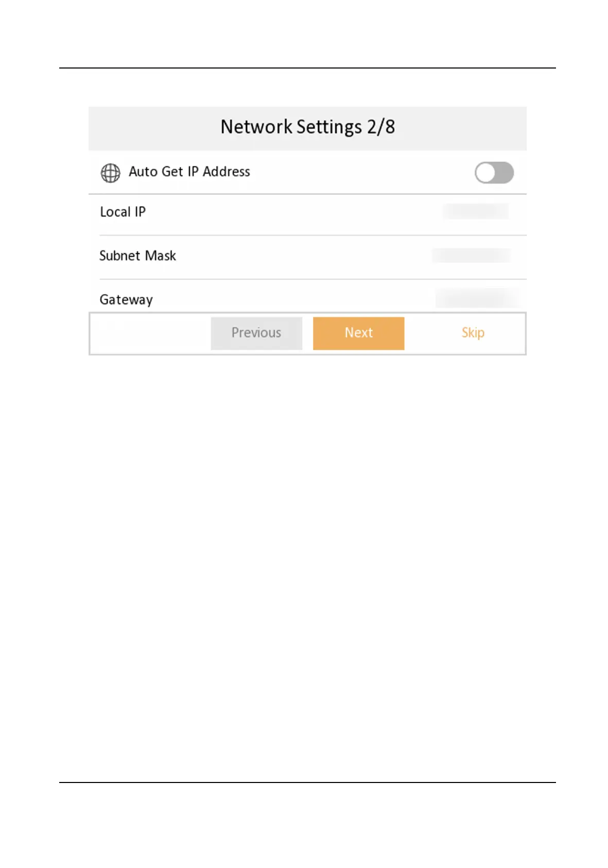Click the grey track of the IP toggle
The image size is (608, 868).
pyautogui.click(x=505, y=173)
